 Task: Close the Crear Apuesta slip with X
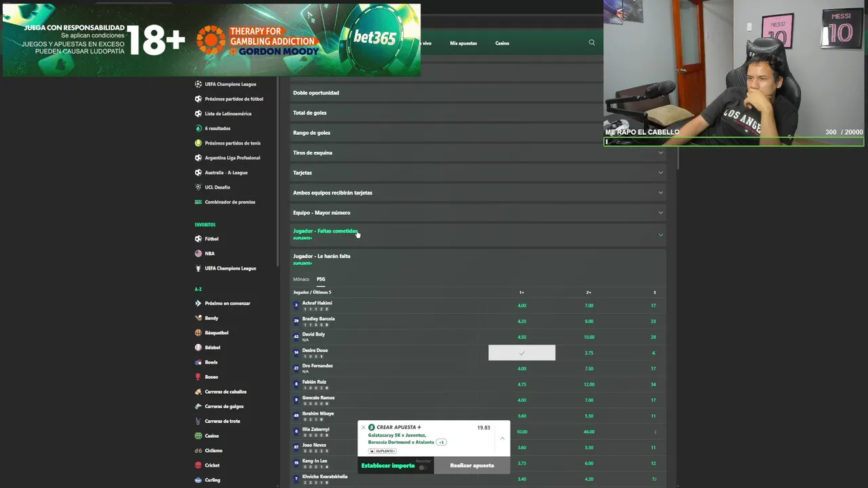click(x=363, y=428)
